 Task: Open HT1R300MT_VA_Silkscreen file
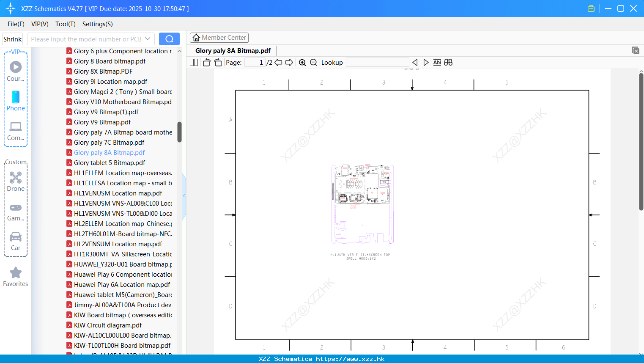click(119, 254)
